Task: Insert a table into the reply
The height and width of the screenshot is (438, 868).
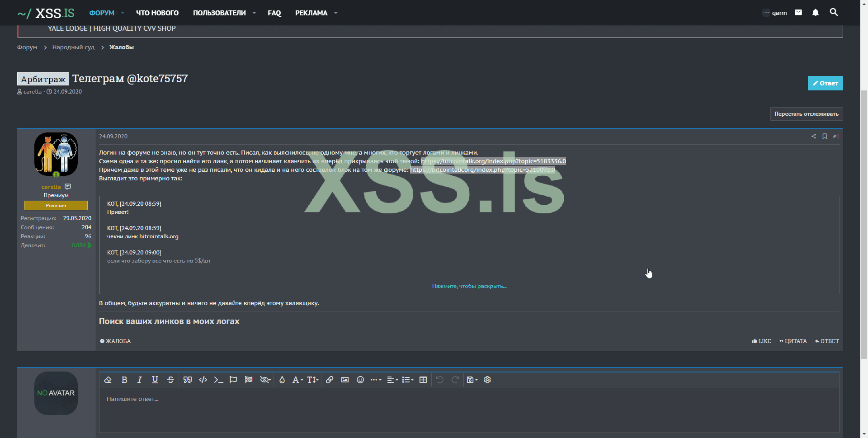Action: (423, 380)
